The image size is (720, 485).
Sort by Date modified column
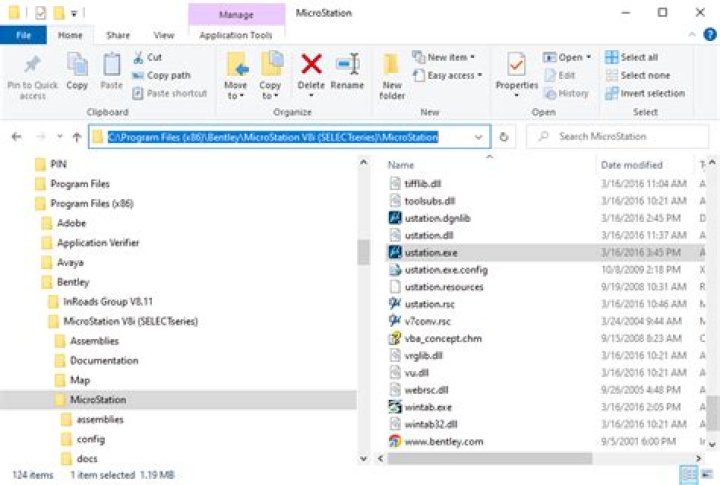[x=632, y=165]
